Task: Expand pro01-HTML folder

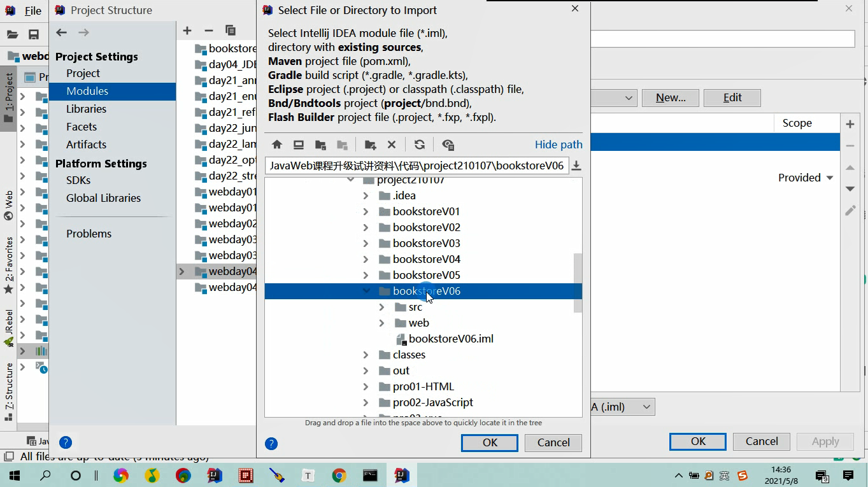Action: tap(366, 386)
